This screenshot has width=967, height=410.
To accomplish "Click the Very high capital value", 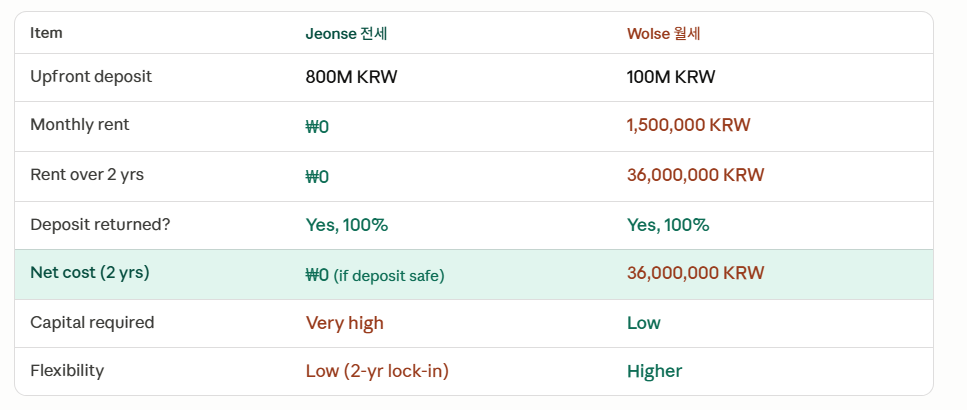I will coord(345,323).
